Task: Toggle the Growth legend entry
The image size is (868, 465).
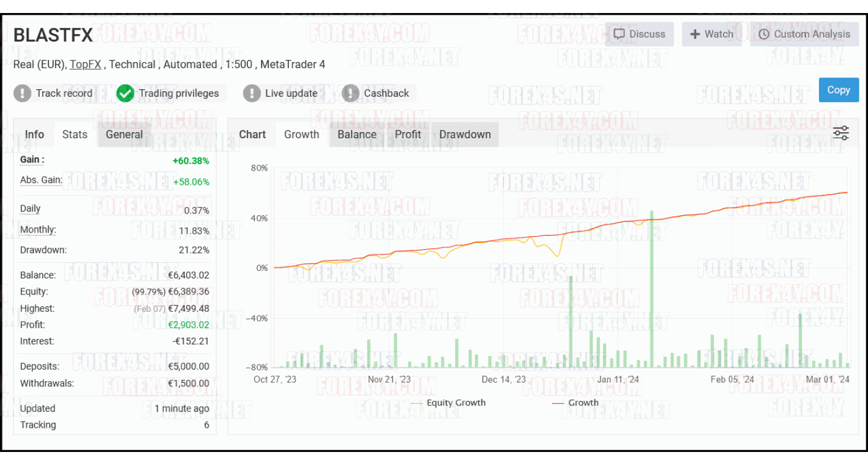Action: click(580, 402)
